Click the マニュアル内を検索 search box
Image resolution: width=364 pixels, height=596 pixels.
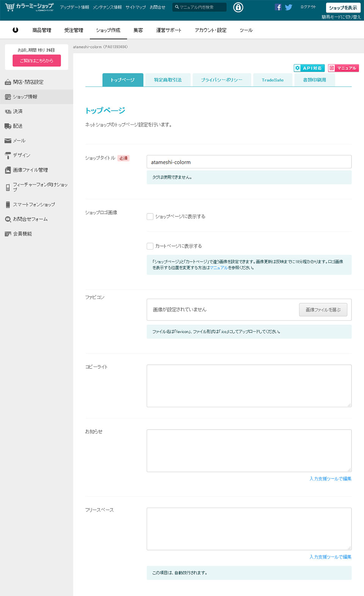pyautogui.click(x=201, y=7)
